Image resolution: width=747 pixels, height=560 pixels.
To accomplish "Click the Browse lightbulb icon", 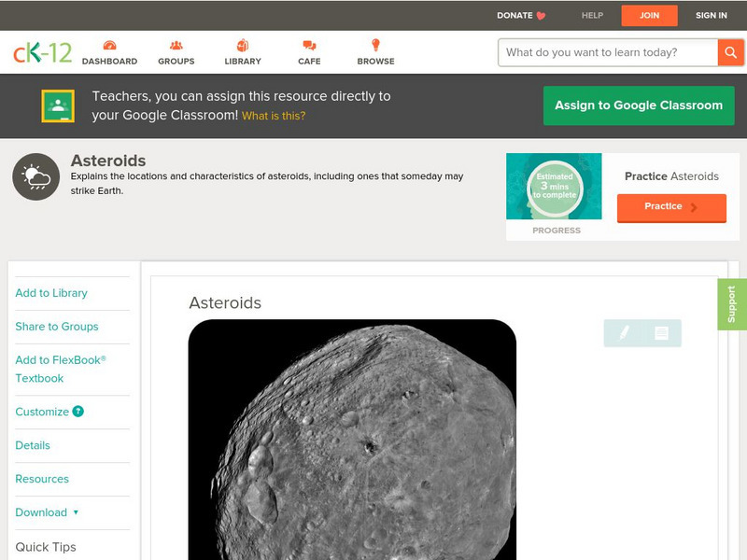I will click(x=375, y=47).
